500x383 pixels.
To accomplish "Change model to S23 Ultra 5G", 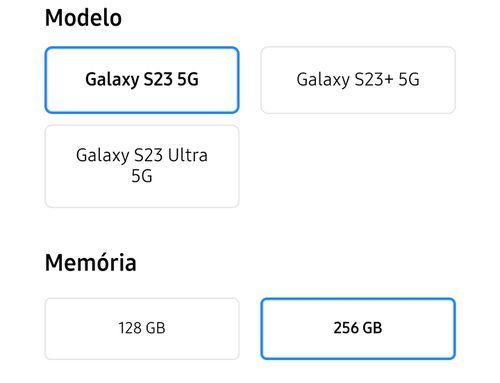I will click(142, 166).
